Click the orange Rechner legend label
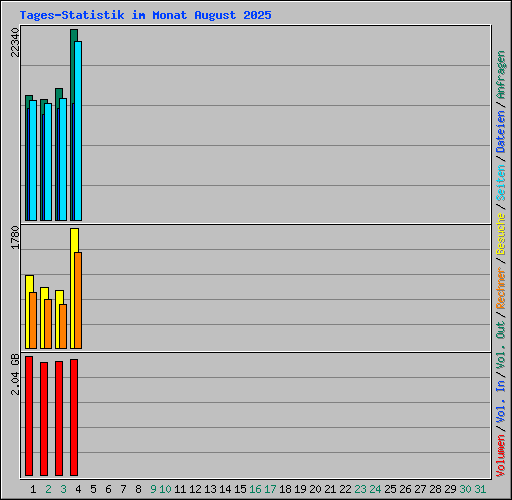This screenshot has width=512, height=500. tap(500, 288)
